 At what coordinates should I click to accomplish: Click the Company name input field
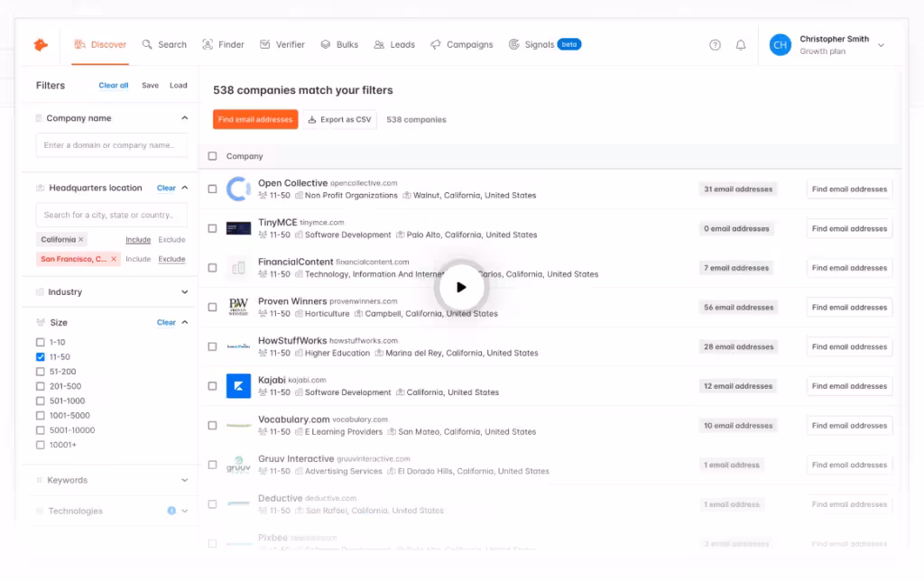coord(111,145)
